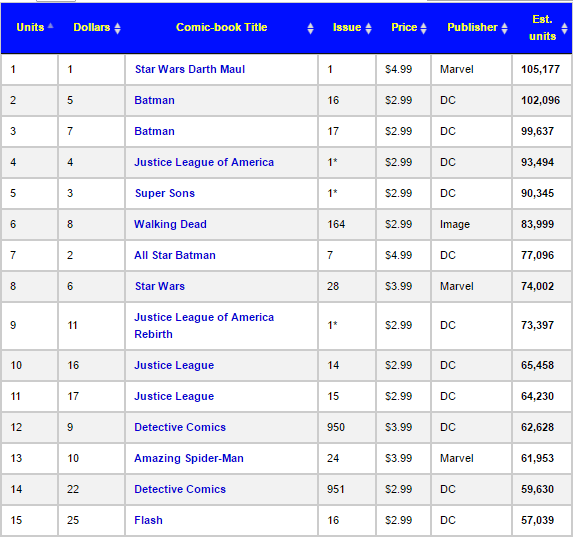The height and width of the screenshot is (537, 575).
Task: Open the Super Sons link
Action: point(165,193)
